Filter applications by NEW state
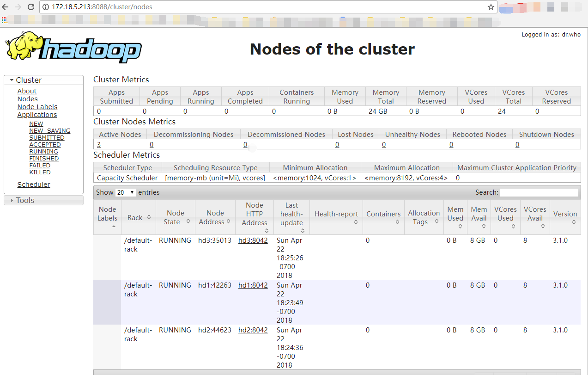This screenshot has width=588, height=375. 36,124
